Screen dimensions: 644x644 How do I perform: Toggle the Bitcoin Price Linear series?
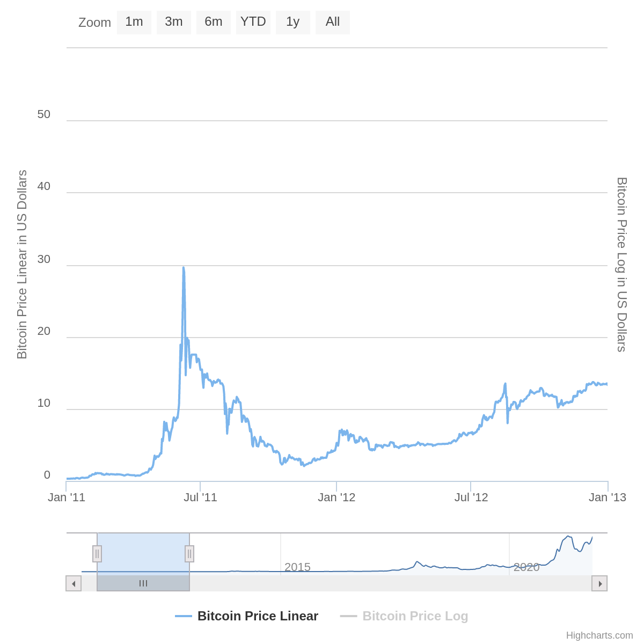point(258,616)
